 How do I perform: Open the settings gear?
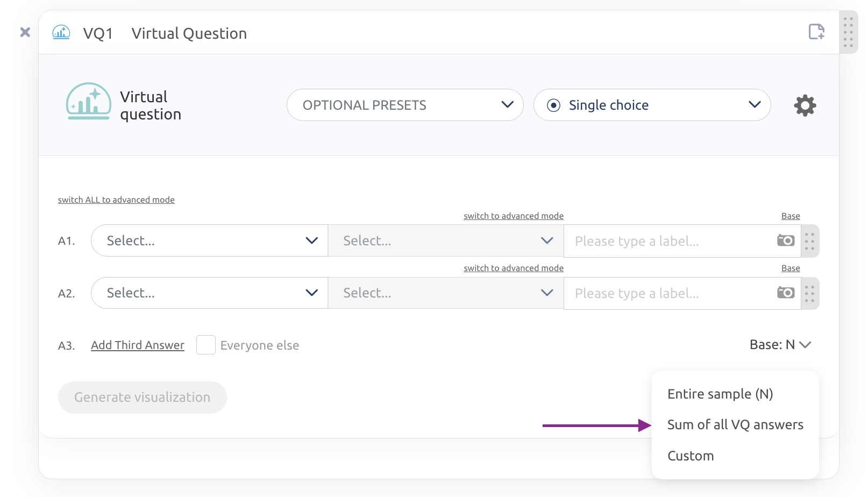pyautogui.click(x=805, y=105)
